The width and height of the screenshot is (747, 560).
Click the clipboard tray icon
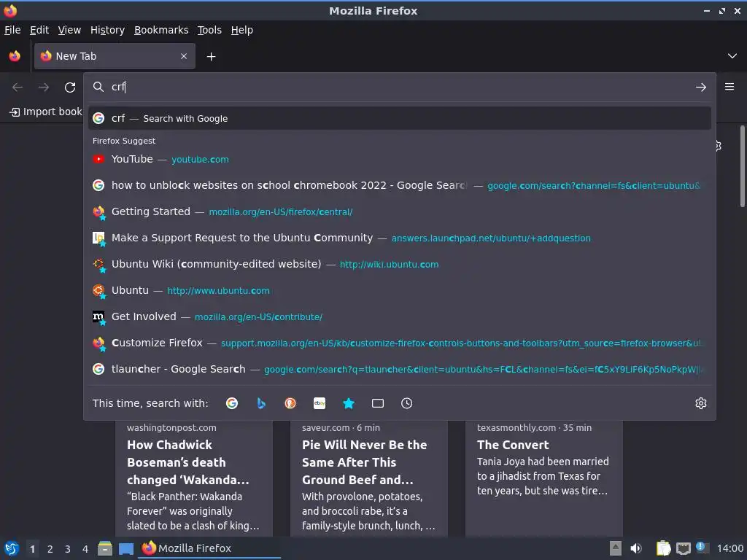click(x=663, y=548)
